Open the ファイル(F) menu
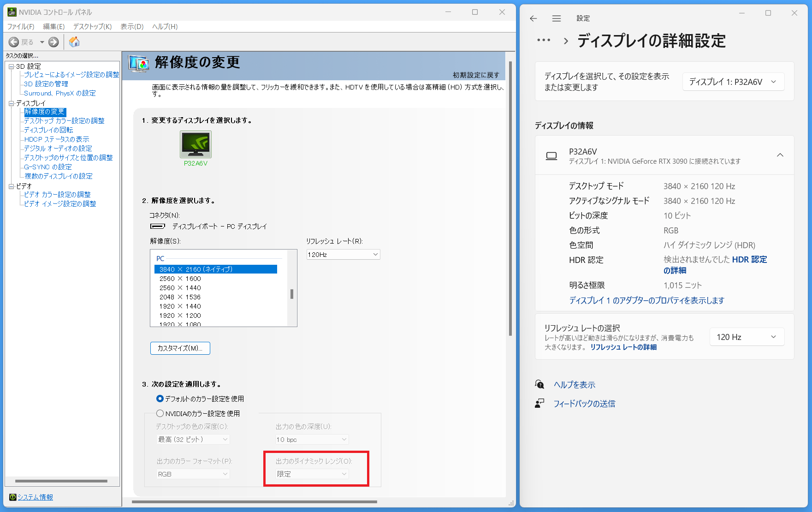The width and height of the screenshot is (812, 512). click(x=21, y=27)
